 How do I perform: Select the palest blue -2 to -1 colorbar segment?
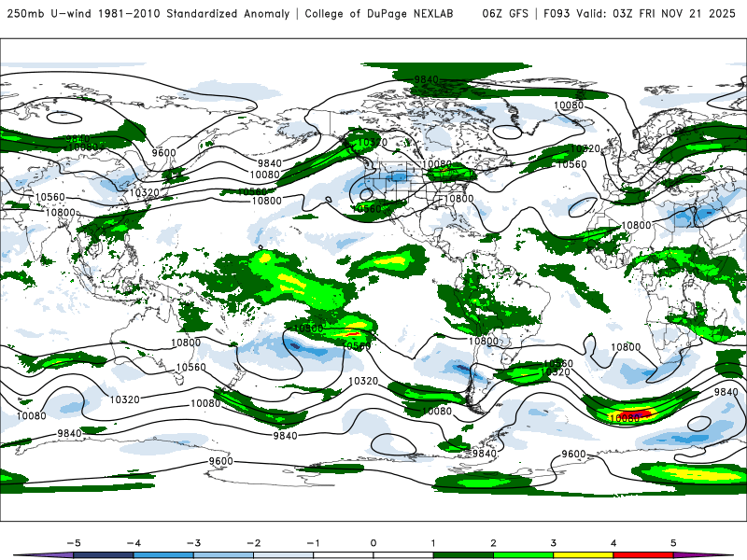284,555
